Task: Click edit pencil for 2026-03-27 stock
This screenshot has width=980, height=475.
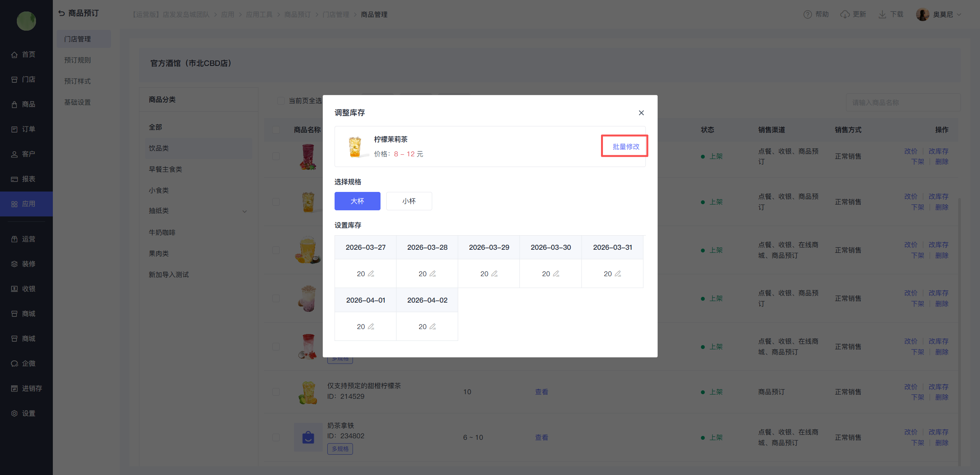Action: [371, 274]
